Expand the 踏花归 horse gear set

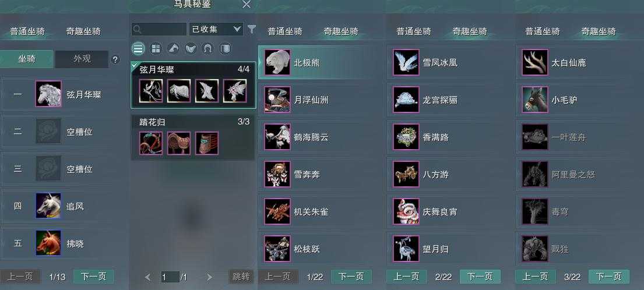tap(193, 137)
